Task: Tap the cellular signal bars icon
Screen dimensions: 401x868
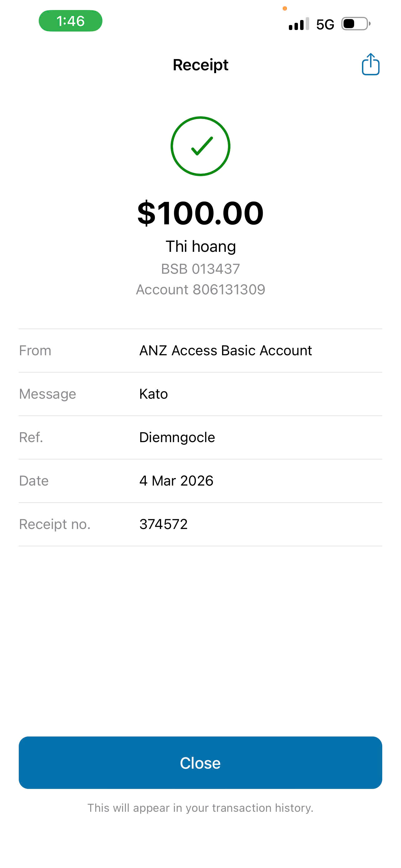Action: click(299, 24)
